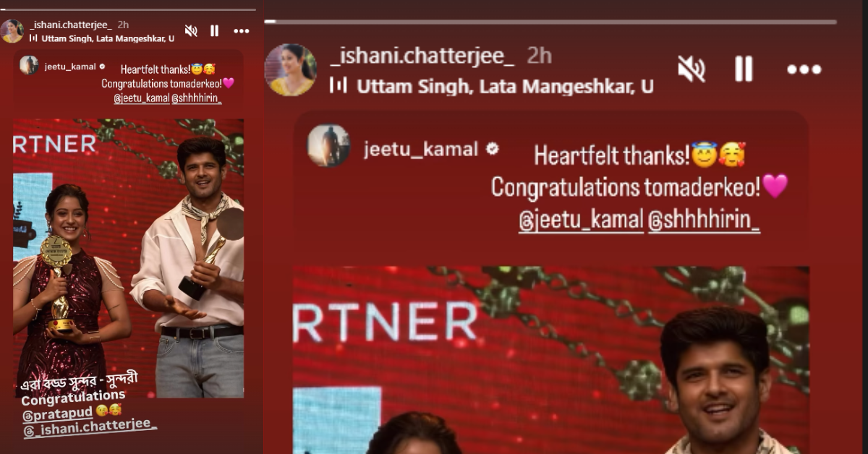Pause the story with the large pause button
This screenshot has width=868, height=454.
coord(744,69)
